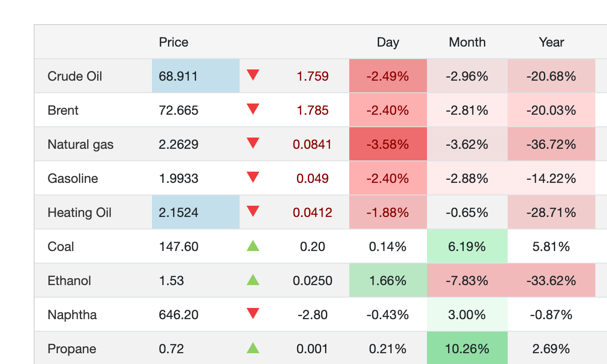Select the Ethanol price 1.53
The width and height of the screenshot is (607, 364).
pos(171,281)
